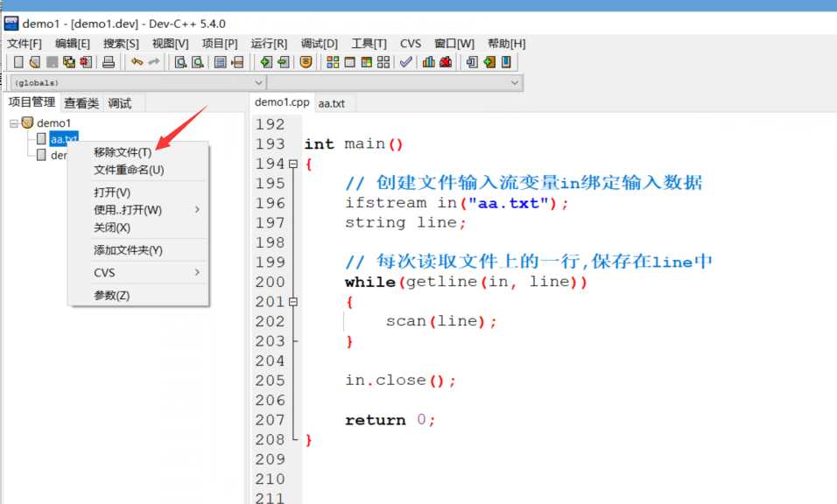The image size is (837, 504).
Task: Click the 'scan(line);' call on line 202
Action: pos(441,321)
